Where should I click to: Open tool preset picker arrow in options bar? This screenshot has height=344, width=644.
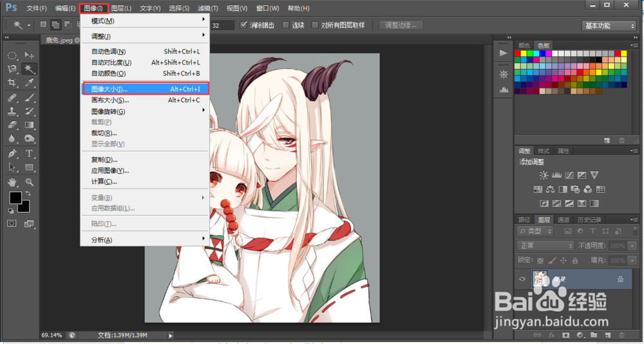29,26
